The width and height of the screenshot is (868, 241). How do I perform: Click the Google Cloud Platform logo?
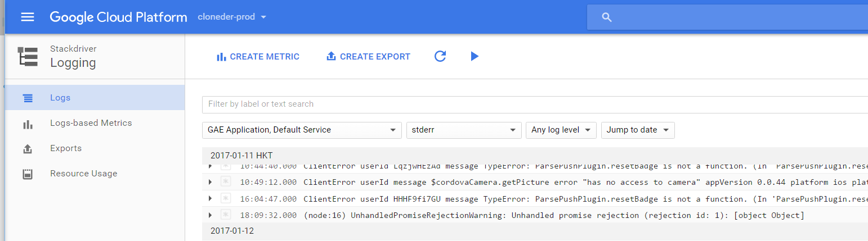118,17
